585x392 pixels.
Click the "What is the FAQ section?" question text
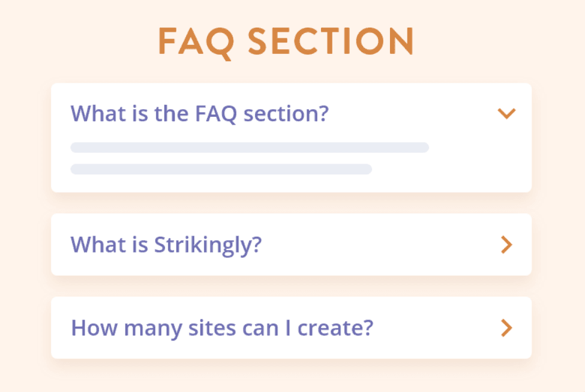[x=200, y=113]
